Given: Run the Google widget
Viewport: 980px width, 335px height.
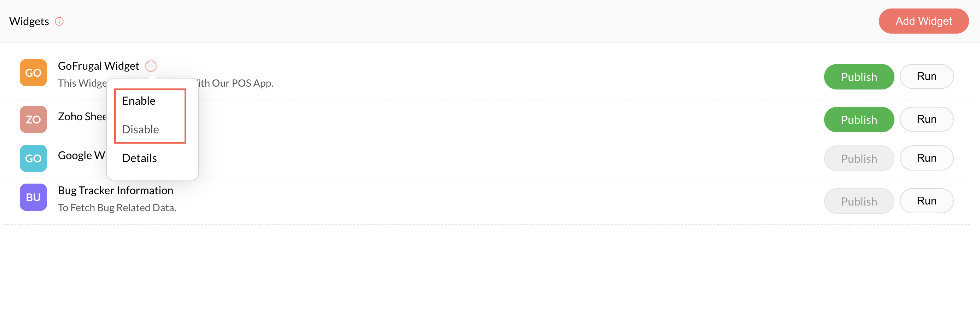Looking at the screenshot, I should click(x=926, y=158).
